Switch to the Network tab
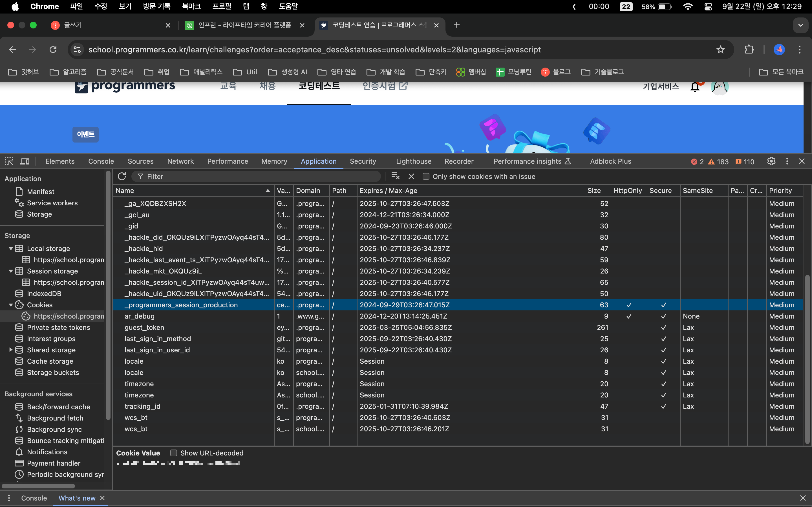 tap(180, 161)
